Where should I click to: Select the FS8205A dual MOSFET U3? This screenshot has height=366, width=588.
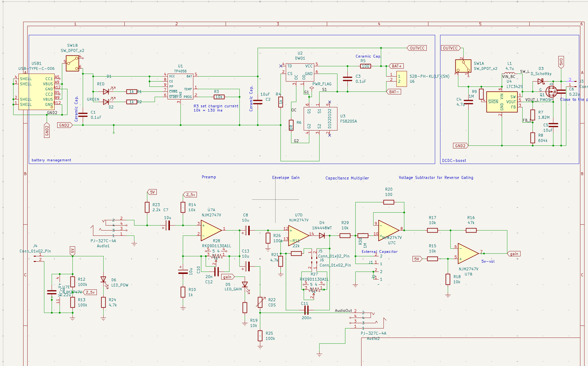click(320, 118)
